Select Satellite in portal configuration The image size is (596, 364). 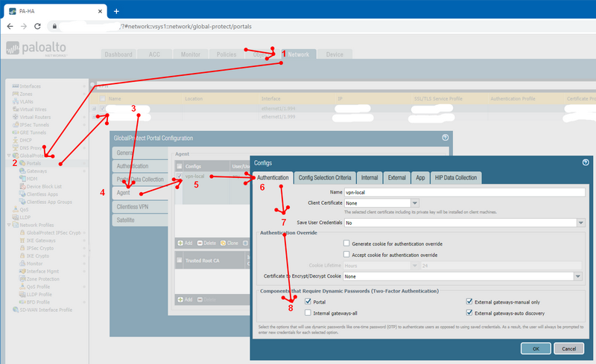coord(140,220)
